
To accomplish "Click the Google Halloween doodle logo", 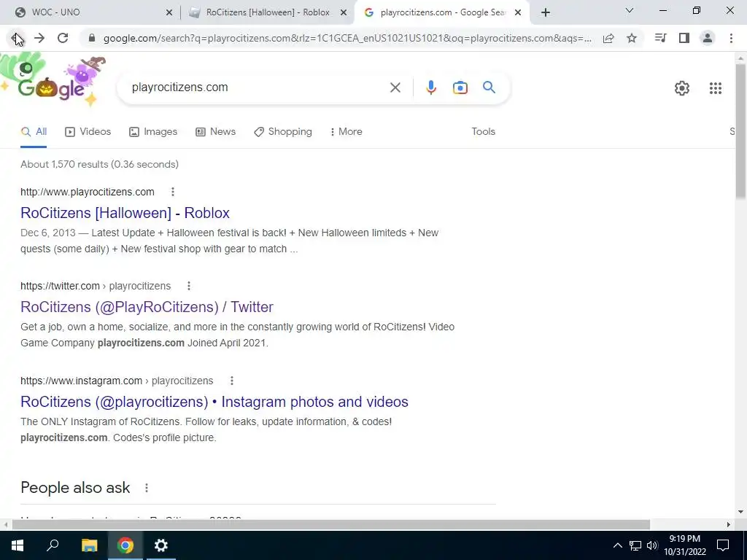I will click(53, 80).
